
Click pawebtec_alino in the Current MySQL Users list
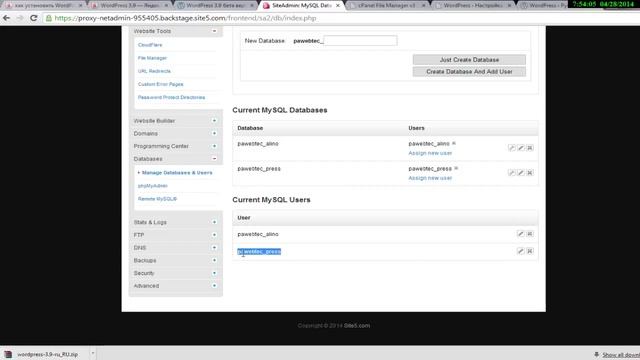258,234
